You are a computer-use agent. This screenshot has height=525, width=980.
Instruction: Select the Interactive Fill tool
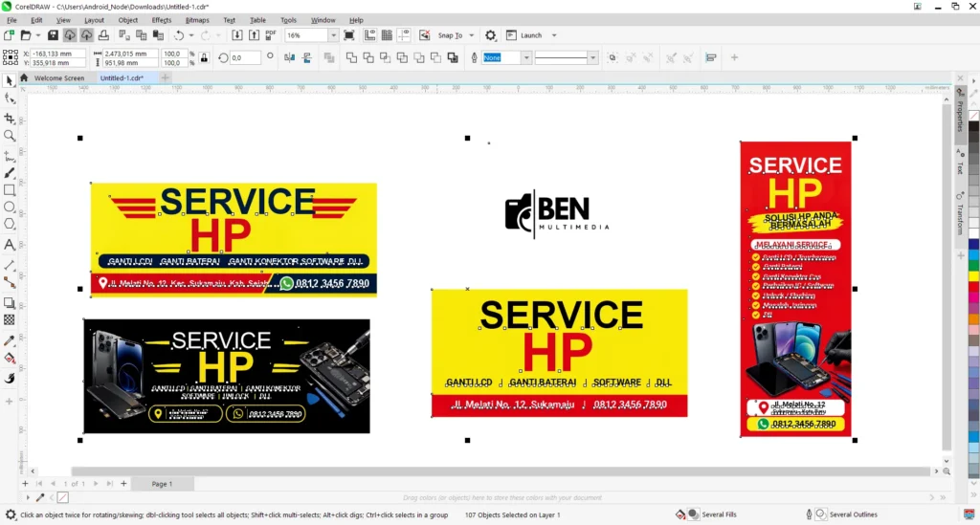click(10, 359)
